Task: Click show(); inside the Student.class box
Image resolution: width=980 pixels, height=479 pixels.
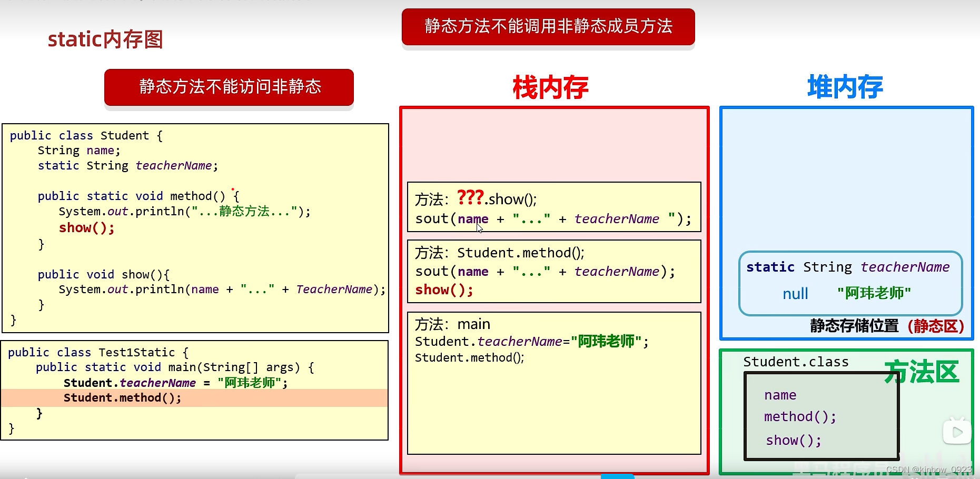Action: coord(794,441)
